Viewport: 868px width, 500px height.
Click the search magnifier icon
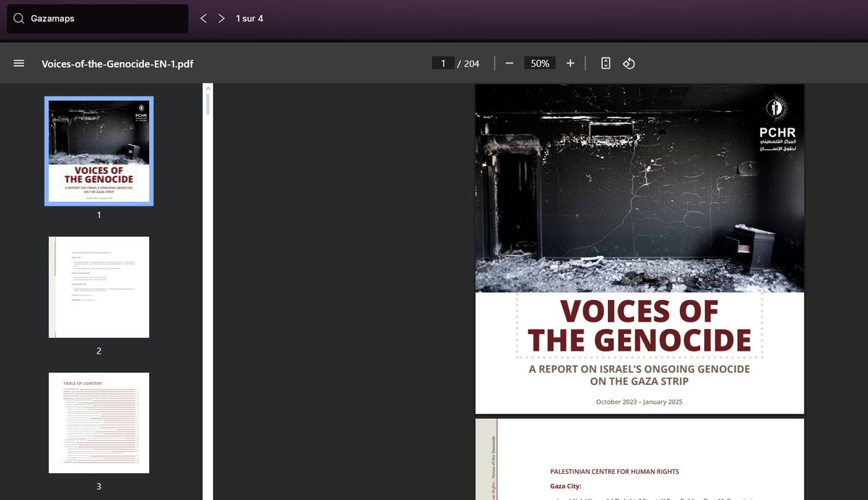pyautogui.click(x=19, y=18)
